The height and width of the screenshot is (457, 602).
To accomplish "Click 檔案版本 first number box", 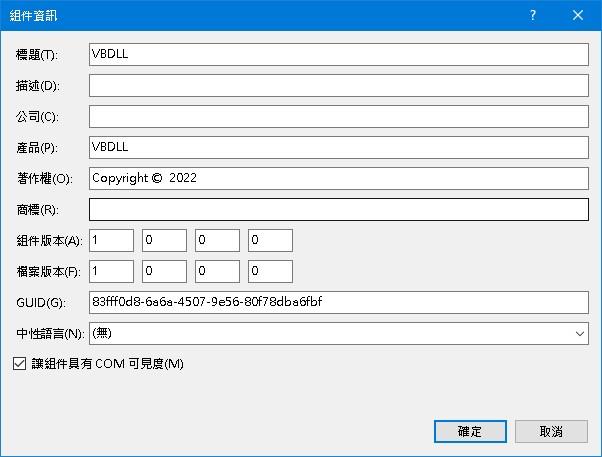I will [x=111, y=271].
